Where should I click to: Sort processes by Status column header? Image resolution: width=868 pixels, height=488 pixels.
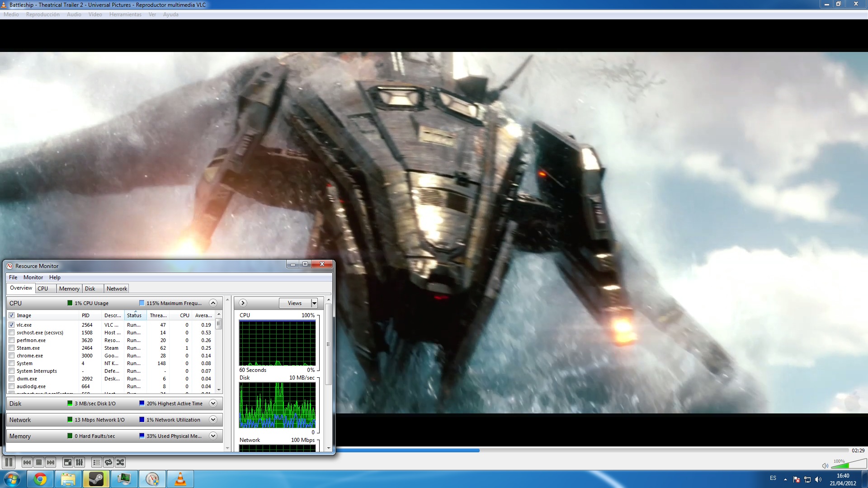point(134,315)
